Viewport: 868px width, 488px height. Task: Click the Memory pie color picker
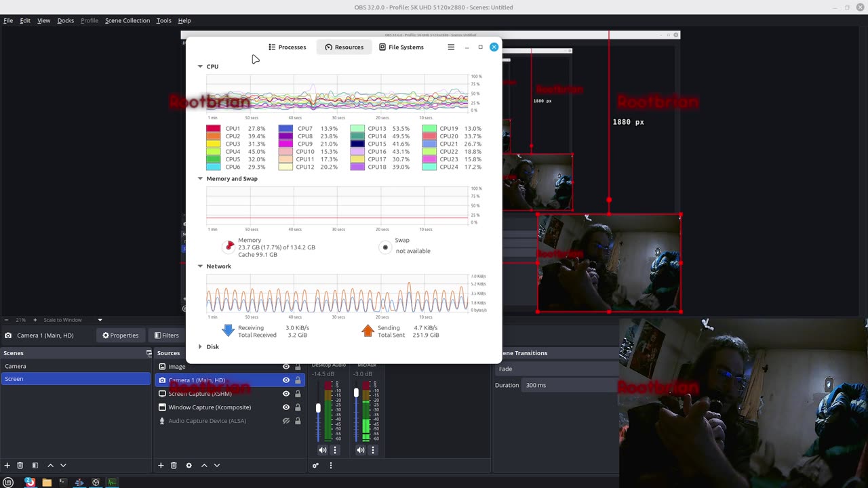tap(229, 247)
